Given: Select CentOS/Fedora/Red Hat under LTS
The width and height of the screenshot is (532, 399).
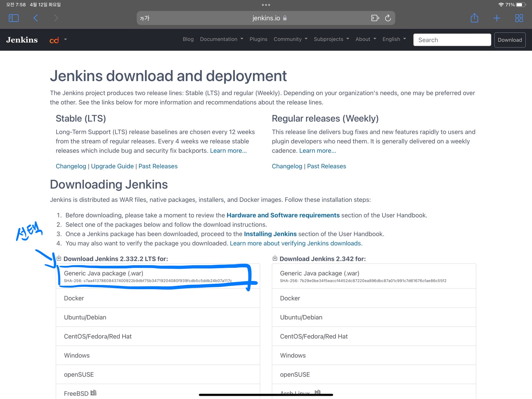Looking at the screenshot, I should (x=158, y=336).
